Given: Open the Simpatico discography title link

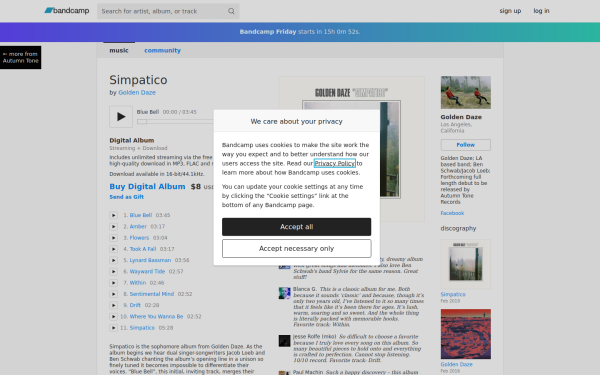Looking at the screenshot, I should [453, 295].
